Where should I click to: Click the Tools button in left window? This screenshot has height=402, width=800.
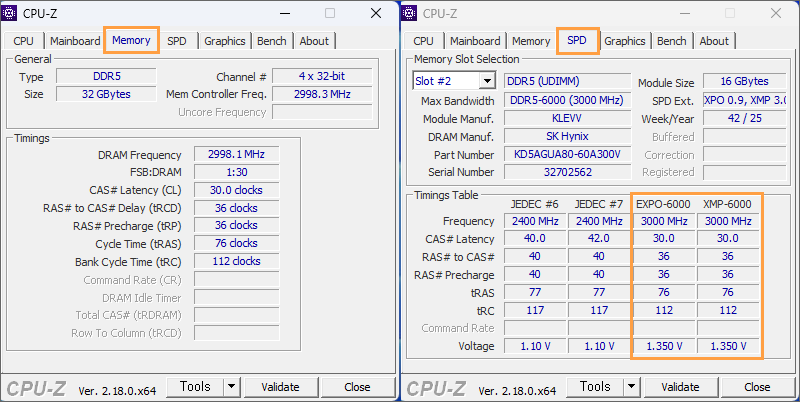[195, 387]
